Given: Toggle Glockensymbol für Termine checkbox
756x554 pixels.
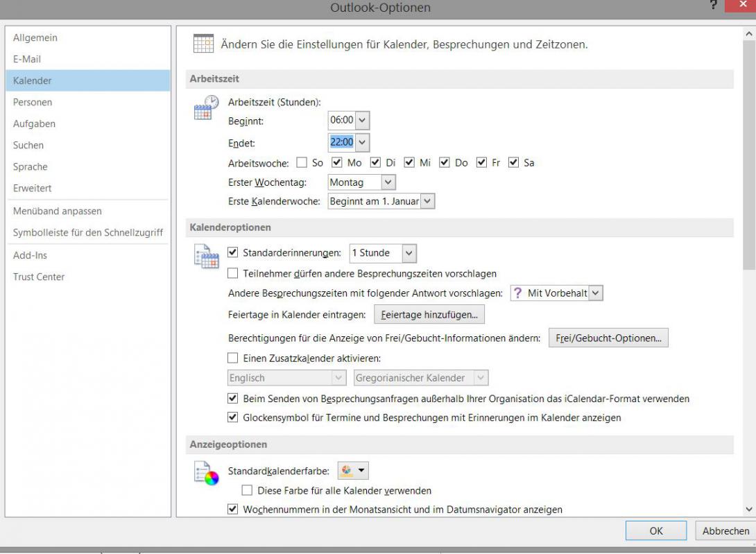Looking at the screenshot, I should point(232,417).
